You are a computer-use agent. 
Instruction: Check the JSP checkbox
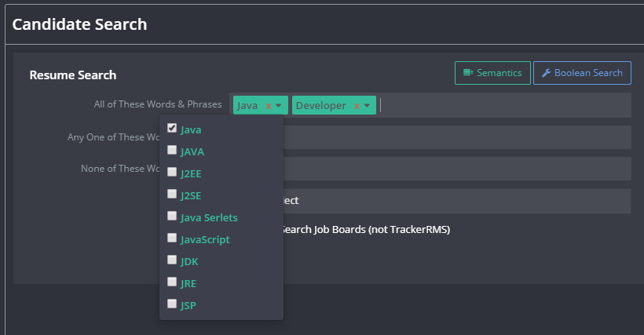tap(172, 304)
